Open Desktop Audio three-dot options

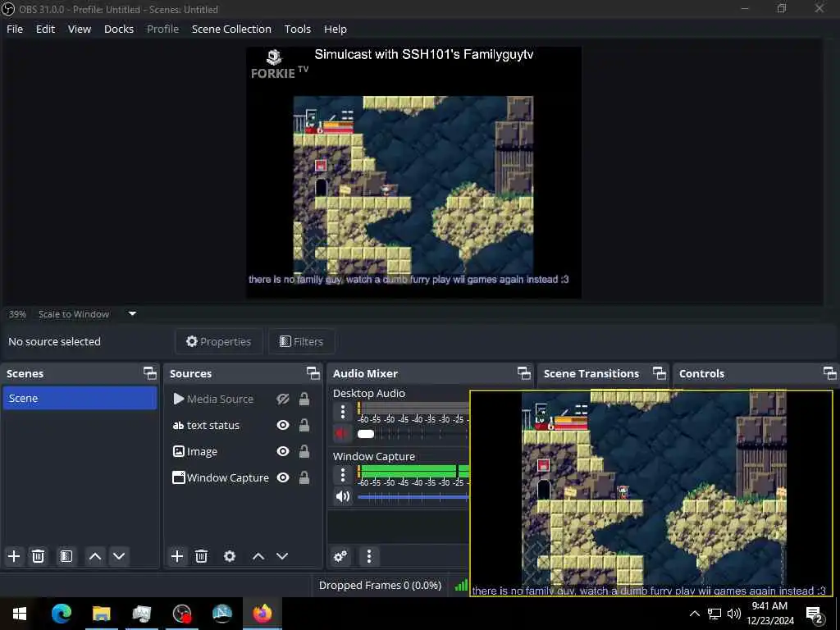pyautogui.click(x=343, y=412)
